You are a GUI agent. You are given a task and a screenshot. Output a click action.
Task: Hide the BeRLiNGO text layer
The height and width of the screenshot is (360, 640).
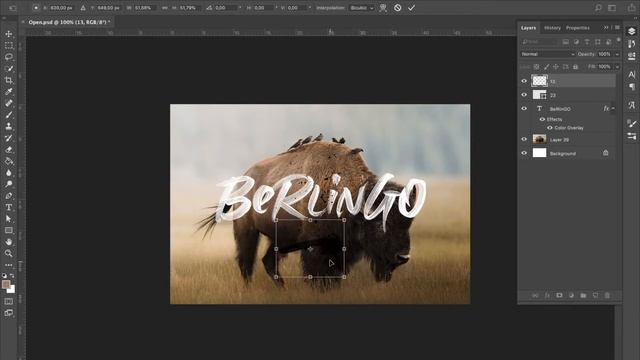click(524, 109)
